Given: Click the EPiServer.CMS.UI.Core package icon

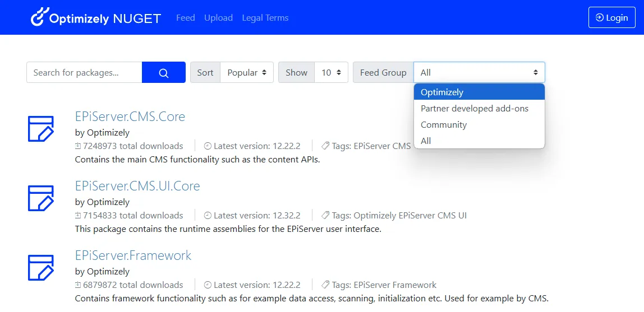Looking at the screenshot, I should (x=40, y=198).
